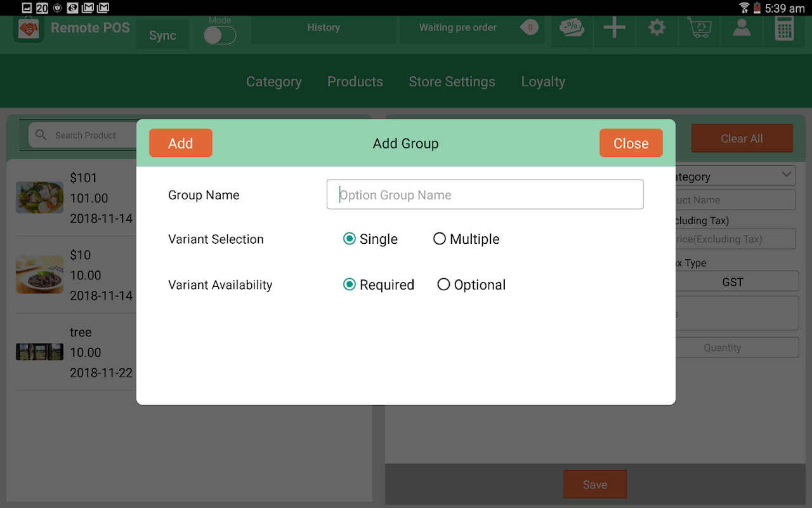Viewport: 812px width, 508px height.
Task: Click the 'Variant Availability' label
Action: click(x=220, y=285)
